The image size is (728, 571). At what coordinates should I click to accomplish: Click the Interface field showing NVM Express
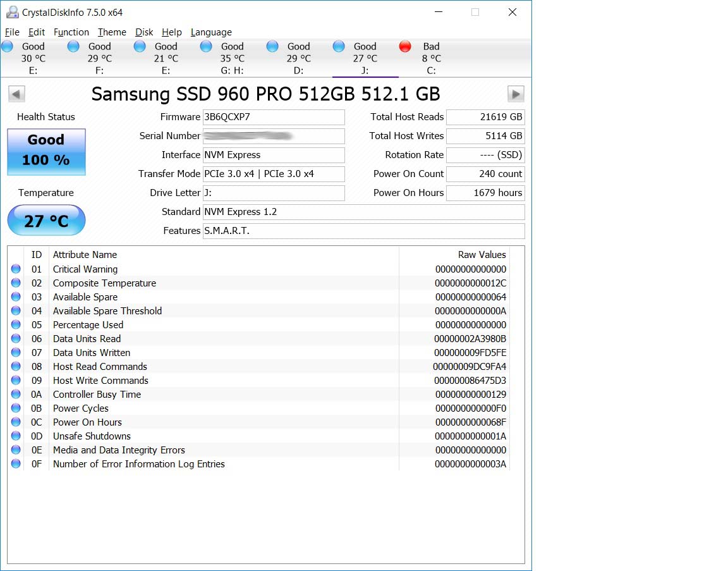pyautogui.click(x=274, y=155)
